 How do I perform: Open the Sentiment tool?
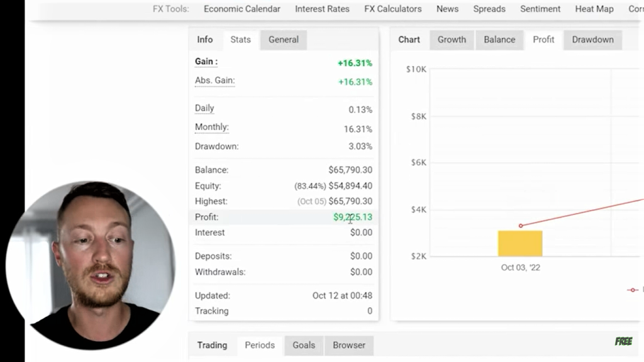(x=540, y=9)
